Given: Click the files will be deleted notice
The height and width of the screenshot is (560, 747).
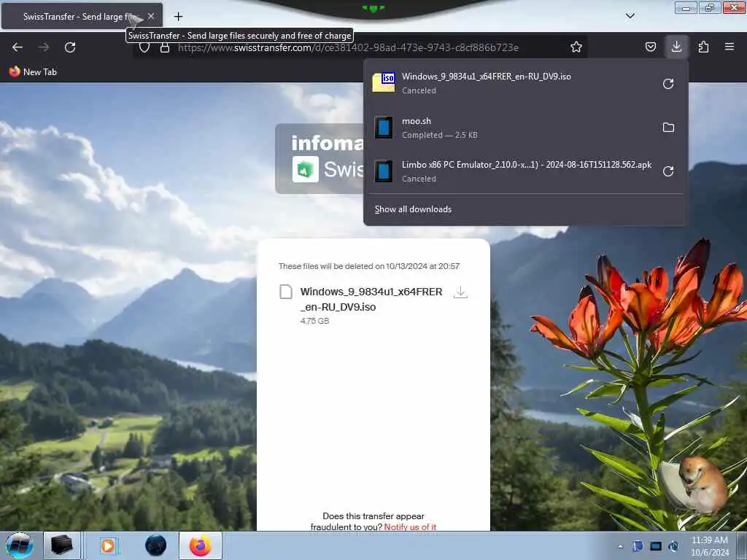Looking at the screenshot, I should click(369, 266).
